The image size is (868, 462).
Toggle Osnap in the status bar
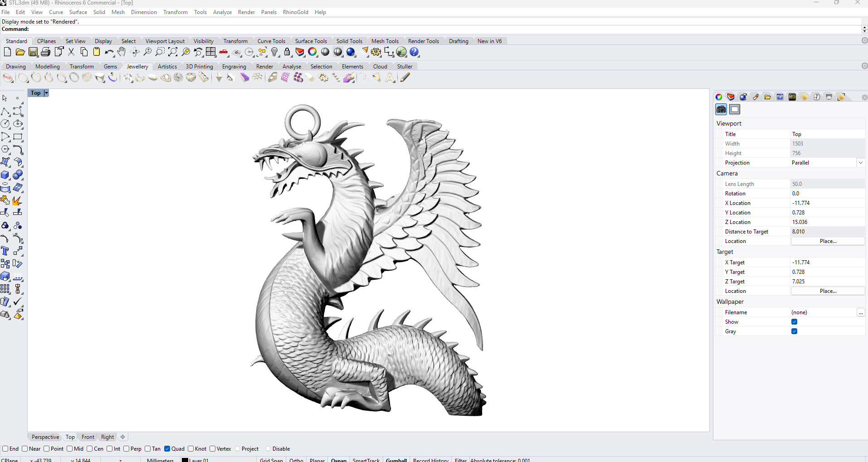click(339, 460)
